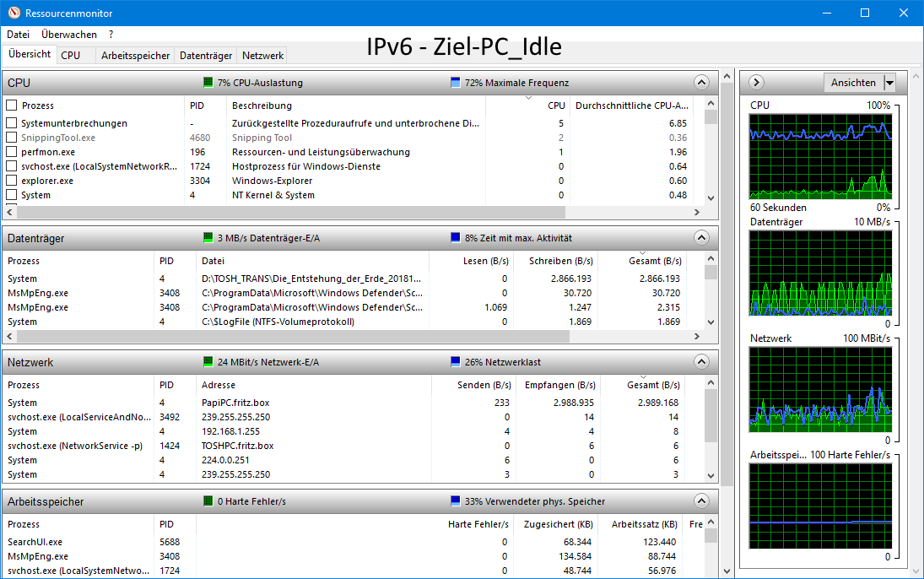Screen dimensions: 924x579
Task: Sort network list by Senden (B/s) header
Action: 473,385
